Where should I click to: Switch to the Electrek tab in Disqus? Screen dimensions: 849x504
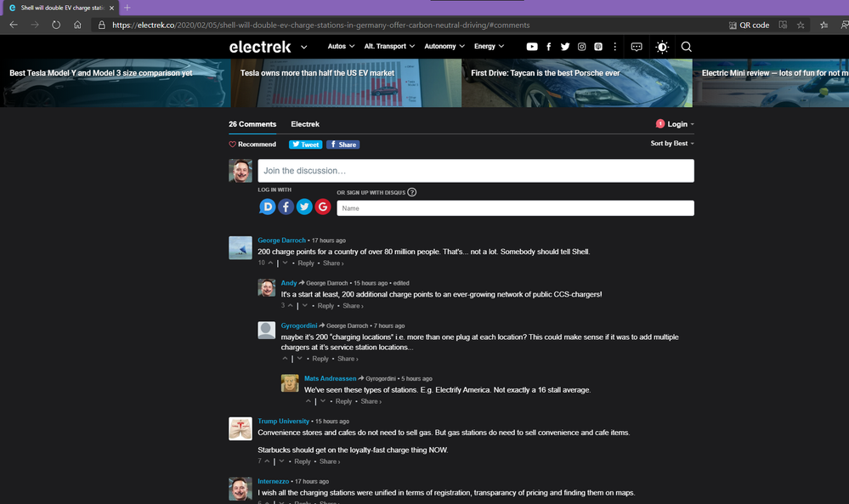tap(305, 124)
